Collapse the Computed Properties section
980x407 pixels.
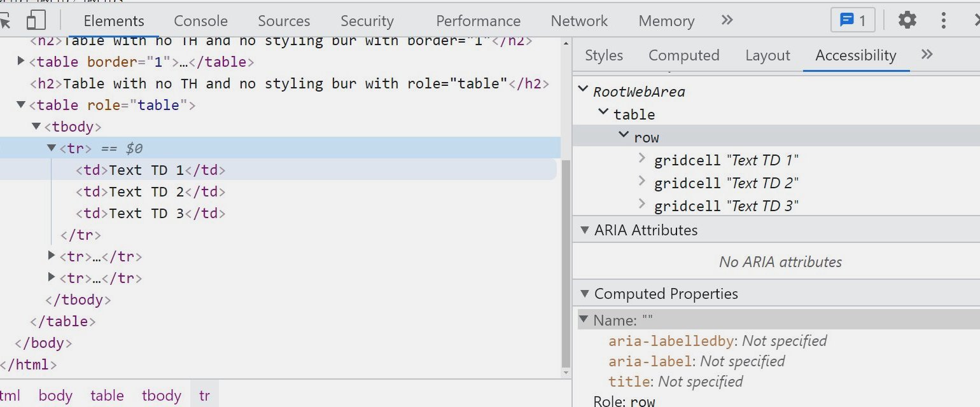tap(584, 294)
